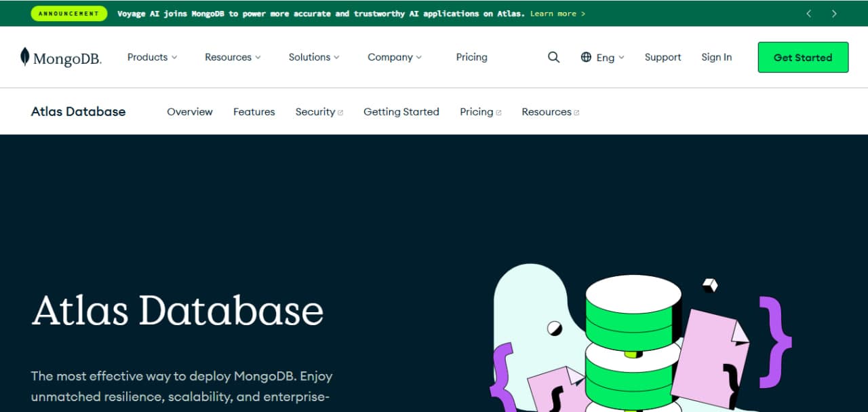The height and width of the screenshot is (412, 868).
Task: Expand the Products dropdown menu
Action: [153, 57]
